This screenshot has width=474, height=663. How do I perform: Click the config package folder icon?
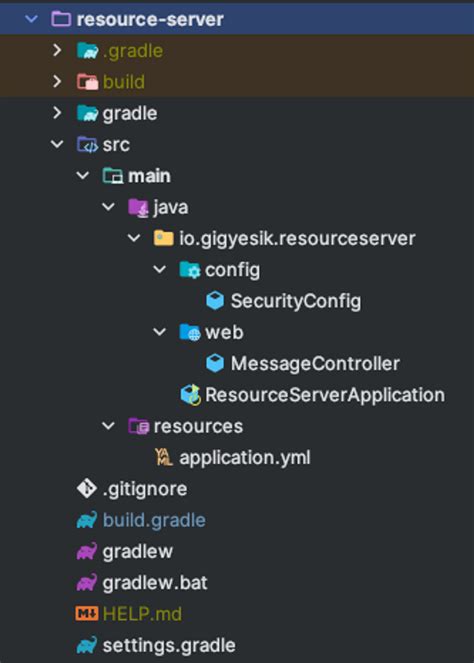[x=189, y=270]
